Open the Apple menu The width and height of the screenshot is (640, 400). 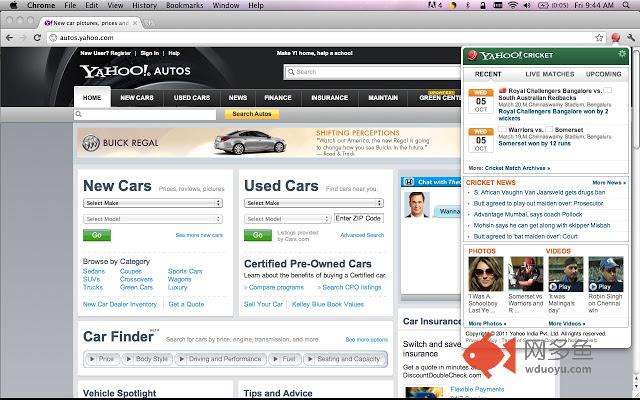[x=13, y=5]
